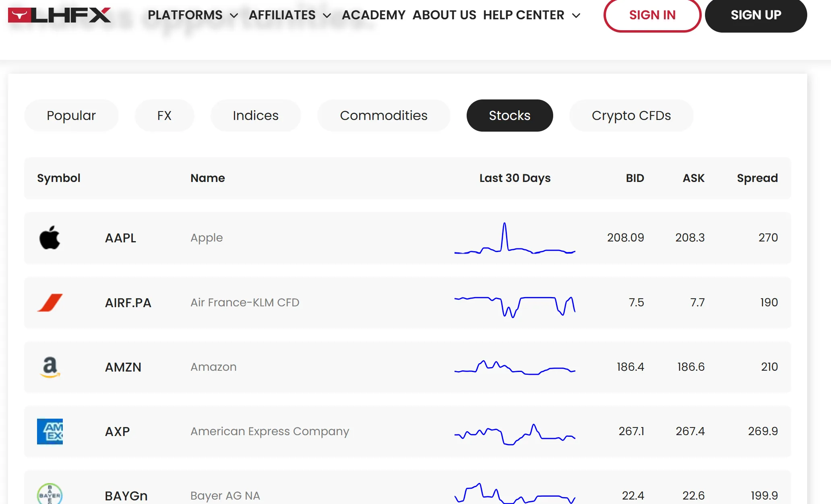Click the Sign In button
This screenshot has width=831, height=504.
click(652, 15)
